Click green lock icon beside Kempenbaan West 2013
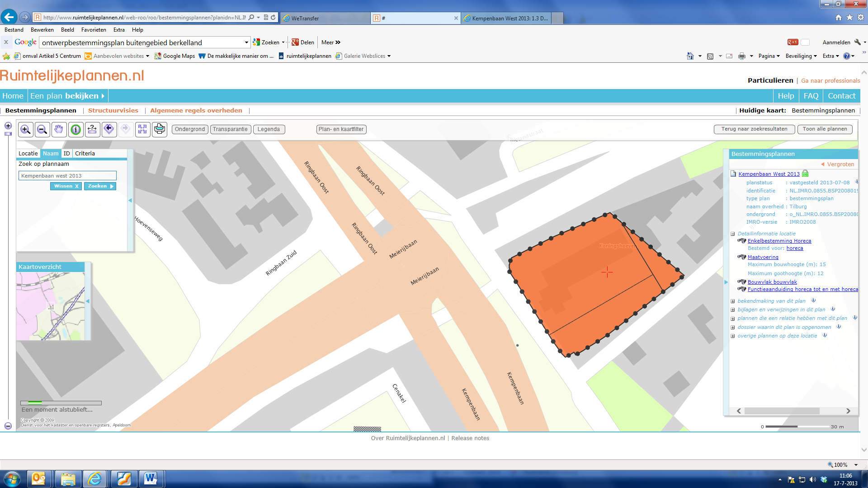868x488 pixels. (805, 174)
